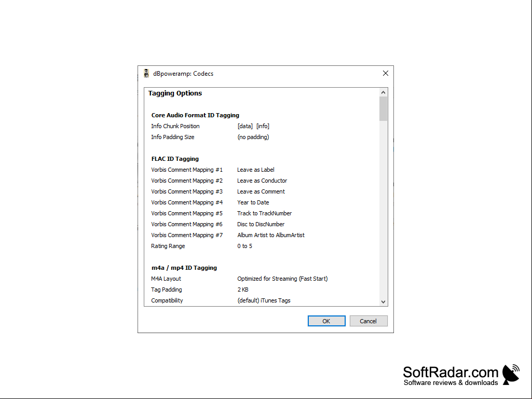
Task: Select the Vorbis Comment Mapping #1 label
Action: (187, 170)
